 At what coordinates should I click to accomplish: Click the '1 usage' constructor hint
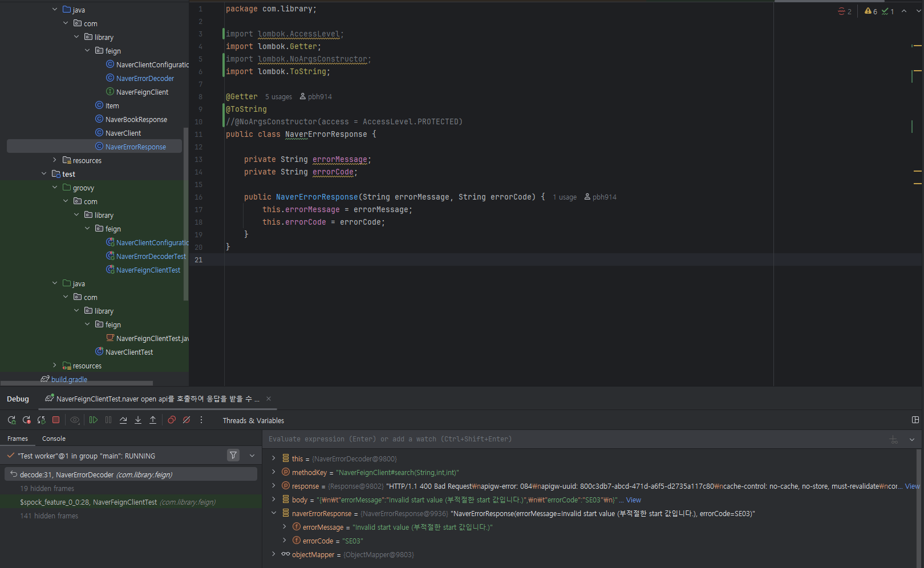tap(565, 197)
